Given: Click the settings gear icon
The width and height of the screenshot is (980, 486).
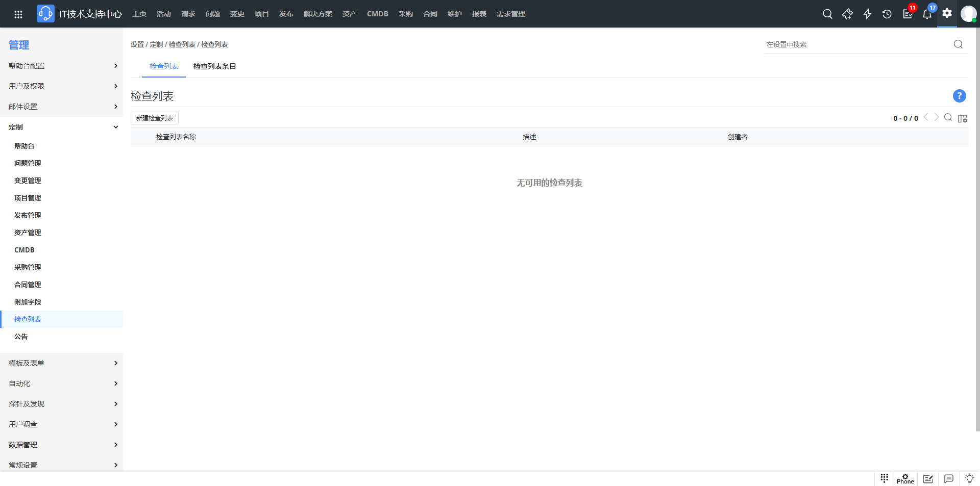Looking at the screenshot, I should (x=947, y=13).
